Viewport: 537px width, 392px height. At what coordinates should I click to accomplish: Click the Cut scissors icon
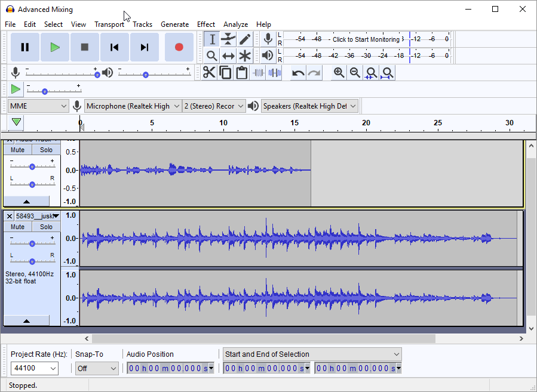pos(209,73)
